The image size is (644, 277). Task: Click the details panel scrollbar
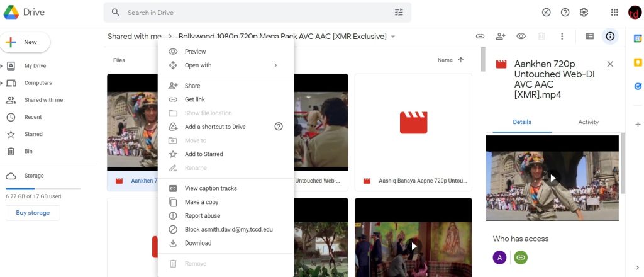pyautogui.click(x=623, y=162)
